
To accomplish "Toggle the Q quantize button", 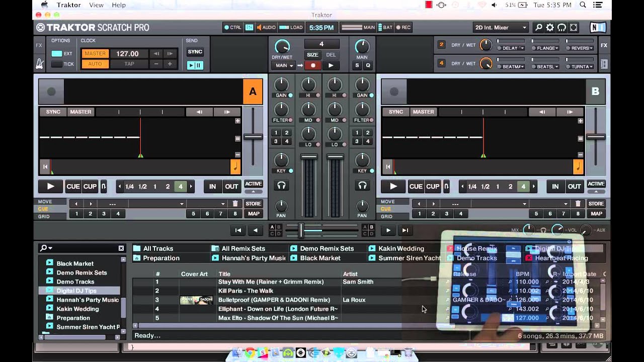I will [368, 65].
